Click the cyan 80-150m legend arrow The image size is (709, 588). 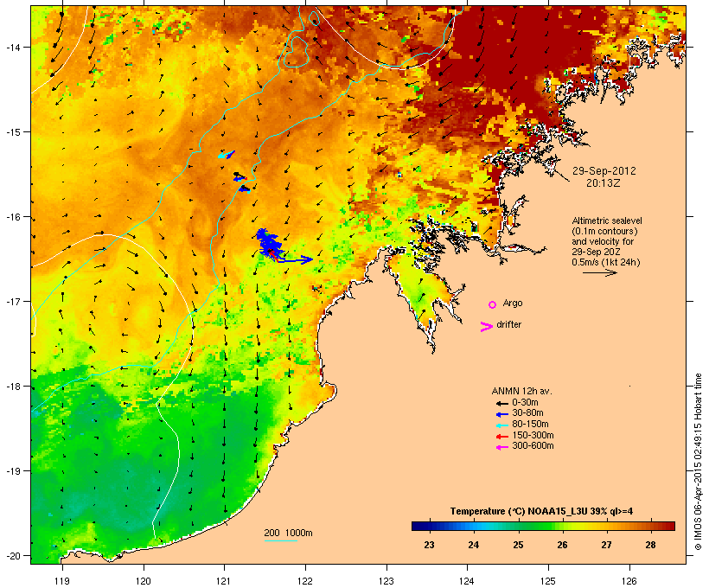tap(501, 425)
